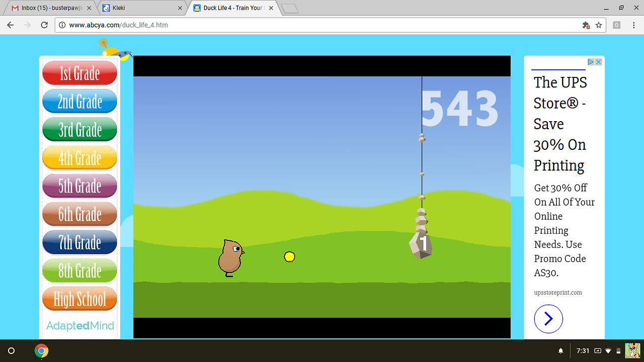Open the ChromeOS launcher circle
Screen dimensions: 644x362
12,350
